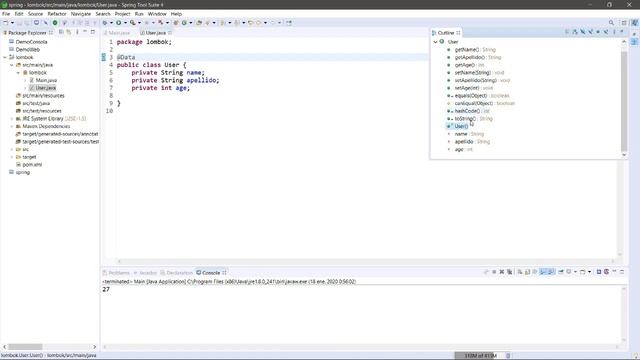Image resolution: width=640 pixels, height=360 pixels.
Task: Minimize the Console panel
Action: (x=614, y=272)
